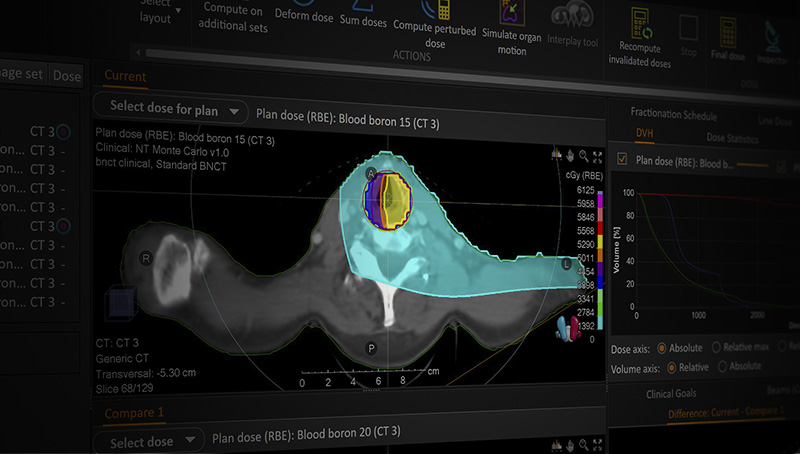Toggle the Plan dose (RBE) DVH checkbox
This screenshot has height=454, width=800.
(622, 159)
